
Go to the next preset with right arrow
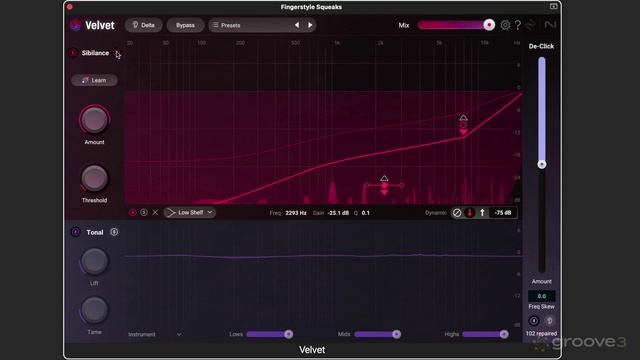310,25
